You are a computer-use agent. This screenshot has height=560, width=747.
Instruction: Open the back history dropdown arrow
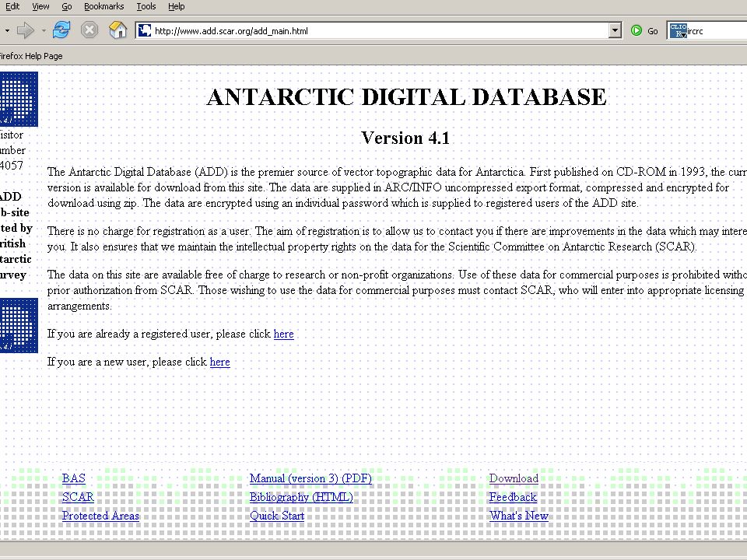[7, 30]
